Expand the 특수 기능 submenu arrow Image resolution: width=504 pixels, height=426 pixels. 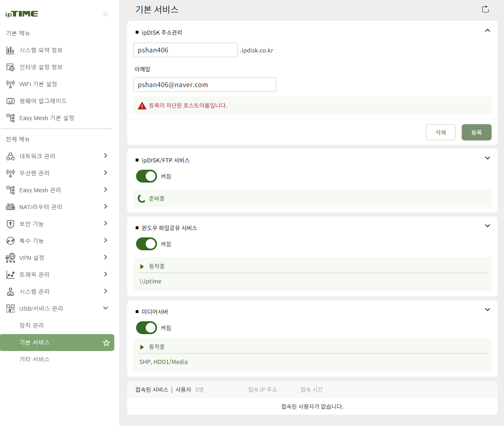pos(105,240)
